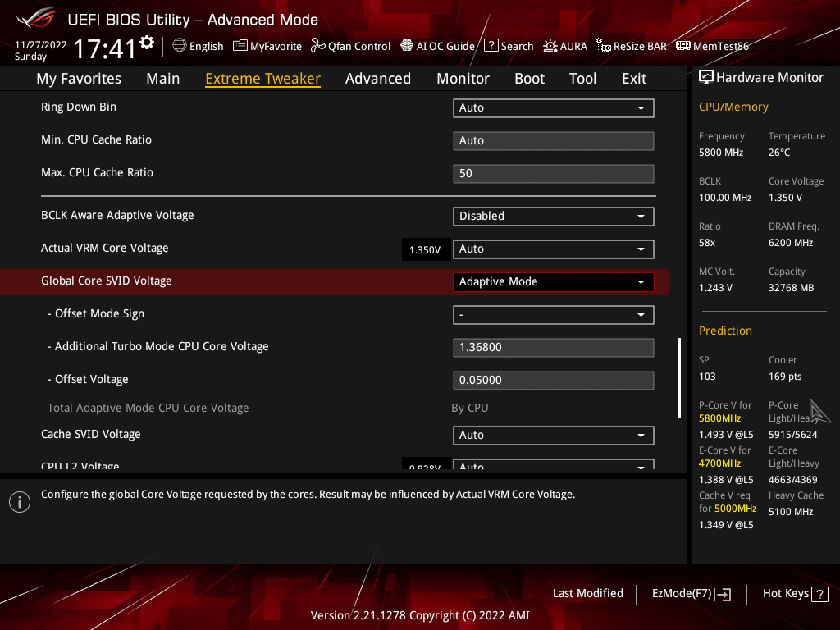The height and width of the screenshot is (630, 840).
Task: Click the Actual VRM Core Voltage label
Action: pos(104,248)
